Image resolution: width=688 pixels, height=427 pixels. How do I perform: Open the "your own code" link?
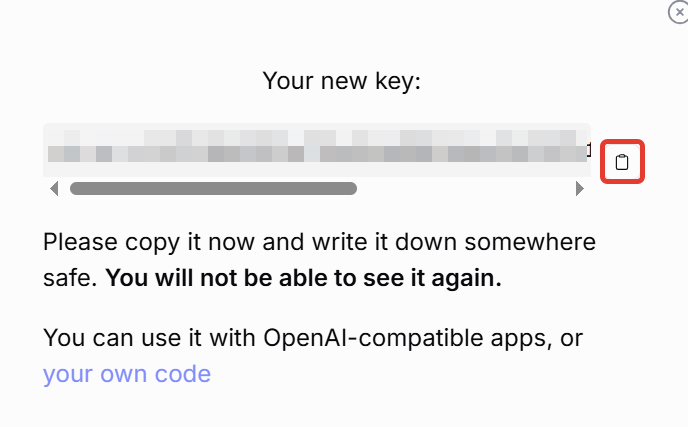pos(127,374)
